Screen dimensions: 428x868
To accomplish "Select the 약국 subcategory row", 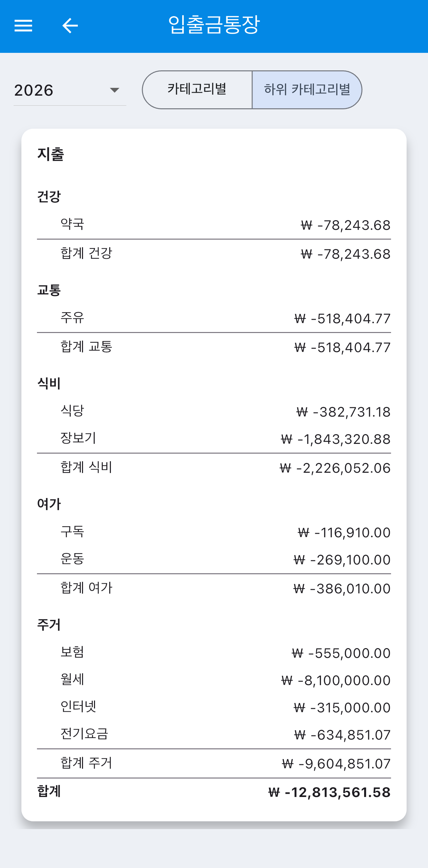I will pos(214,225).
